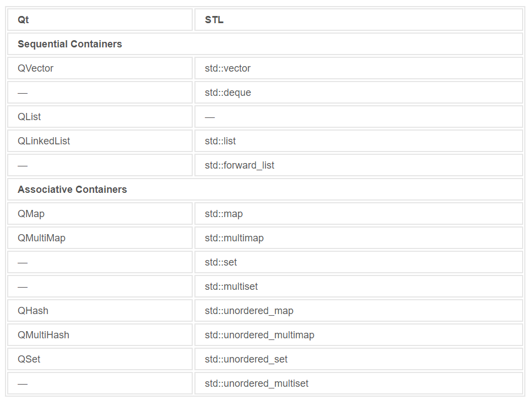Viewport: 532px width, 400px height.
Task: Click the std::multiset entry
Action: click(231, 287)
